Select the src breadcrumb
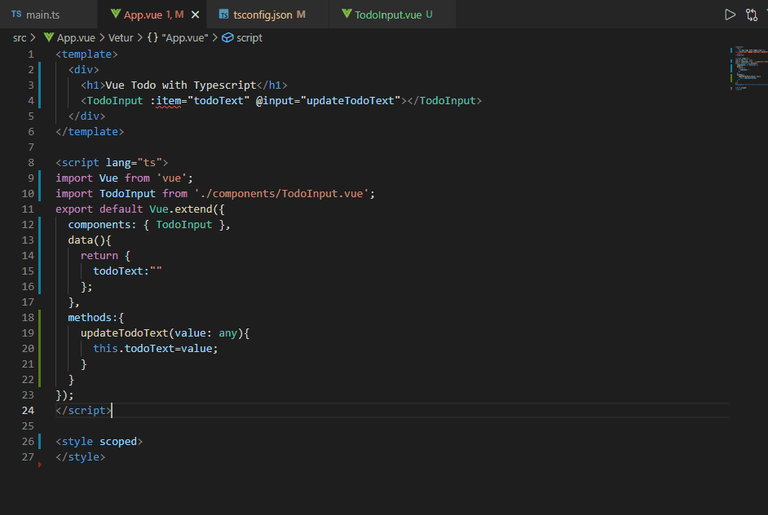The width and height of the screenshot is (768, 515). 19,38
